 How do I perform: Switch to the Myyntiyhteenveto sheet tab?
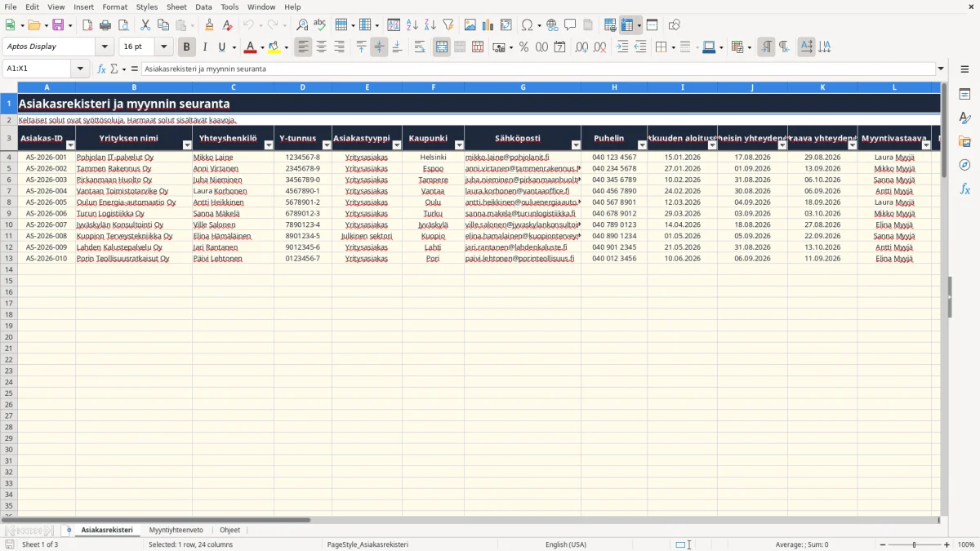point(176,530)
